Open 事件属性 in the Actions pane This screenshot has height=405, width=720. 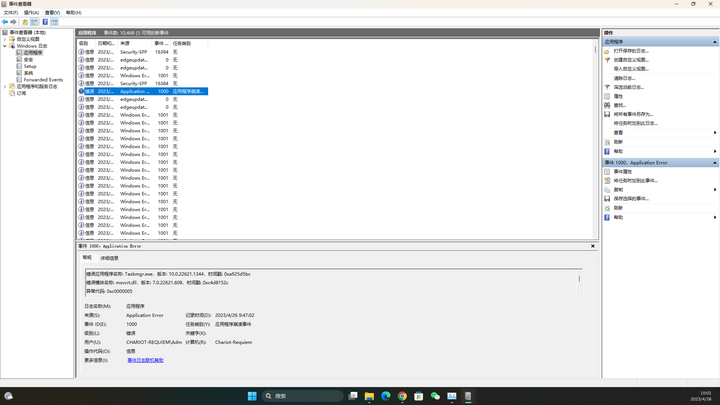623,171
